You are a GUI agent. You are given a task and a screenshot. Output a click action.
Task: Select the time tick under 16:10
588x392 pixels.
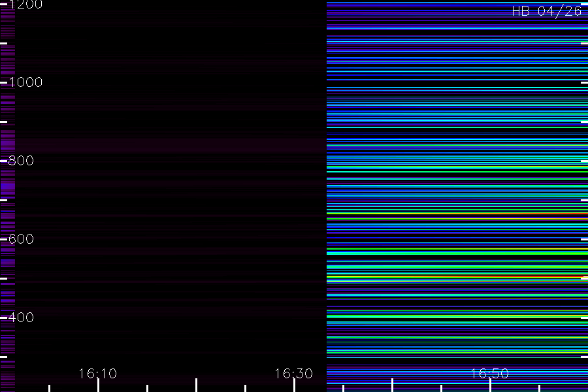[x=98, y=385]
